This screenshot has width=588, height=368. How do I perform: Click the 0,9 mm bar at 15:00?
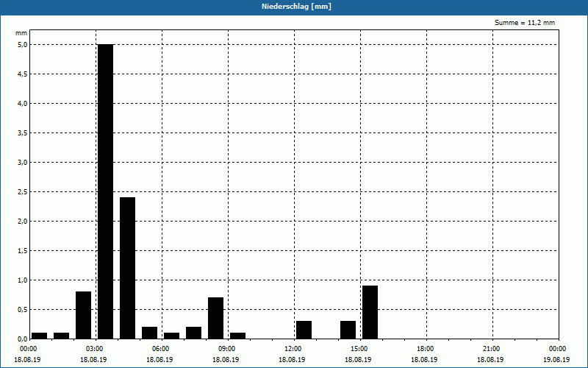click(x=370, y=312)
